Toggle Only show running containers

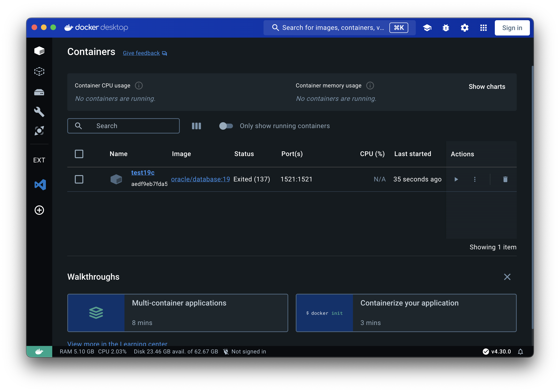coord(226,126)
